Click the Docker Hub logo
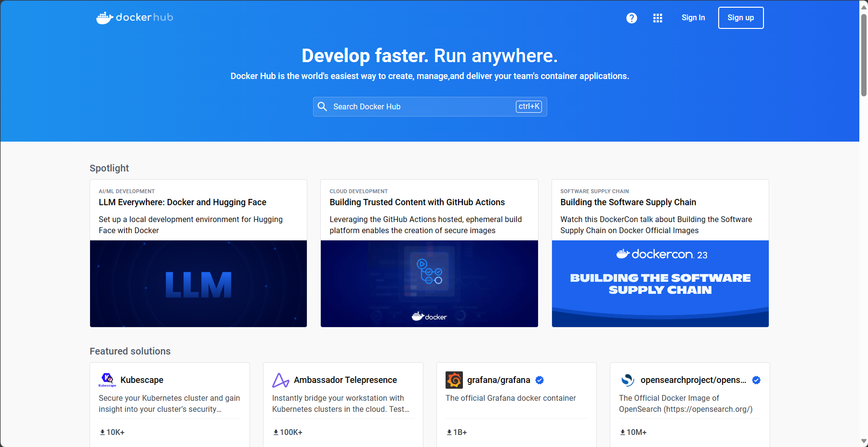The height and width of the screenshot is (447, 868). point(134,18)
